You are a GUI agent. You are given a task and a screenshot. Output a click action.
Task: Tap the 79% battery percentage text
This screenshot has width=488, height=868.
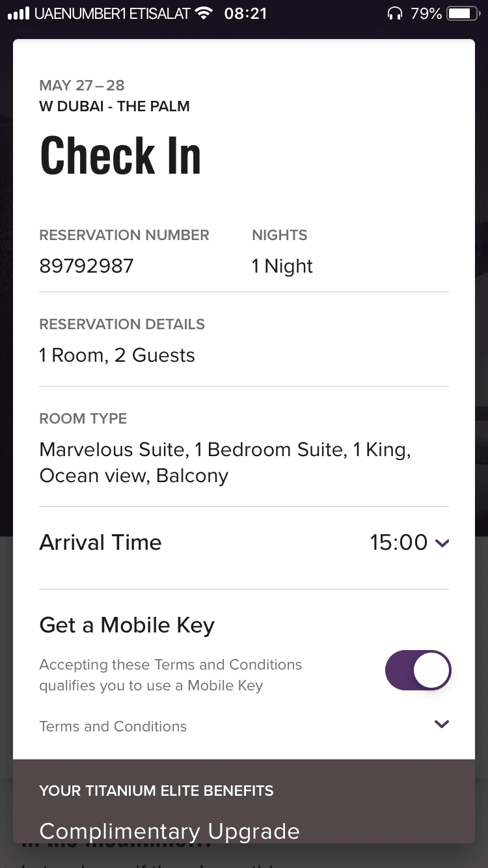[426, 14]
